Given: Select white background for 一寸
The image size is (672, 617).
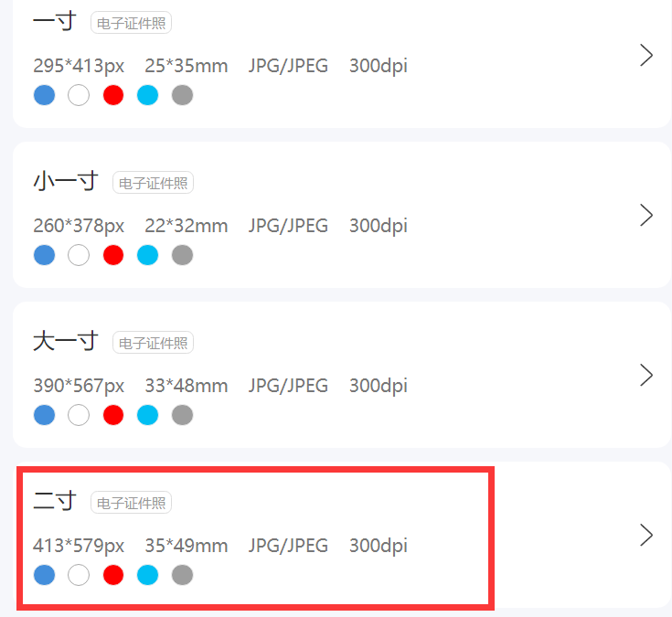Looking at the screenshot, I should coord(79,95).
